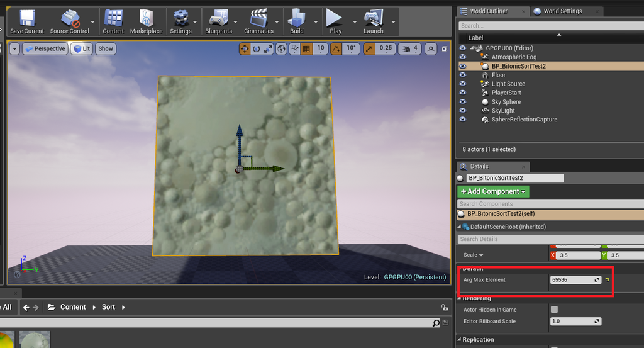
Task: Click Content folder in breadcrumb path
Action: [x=73, y=307]
